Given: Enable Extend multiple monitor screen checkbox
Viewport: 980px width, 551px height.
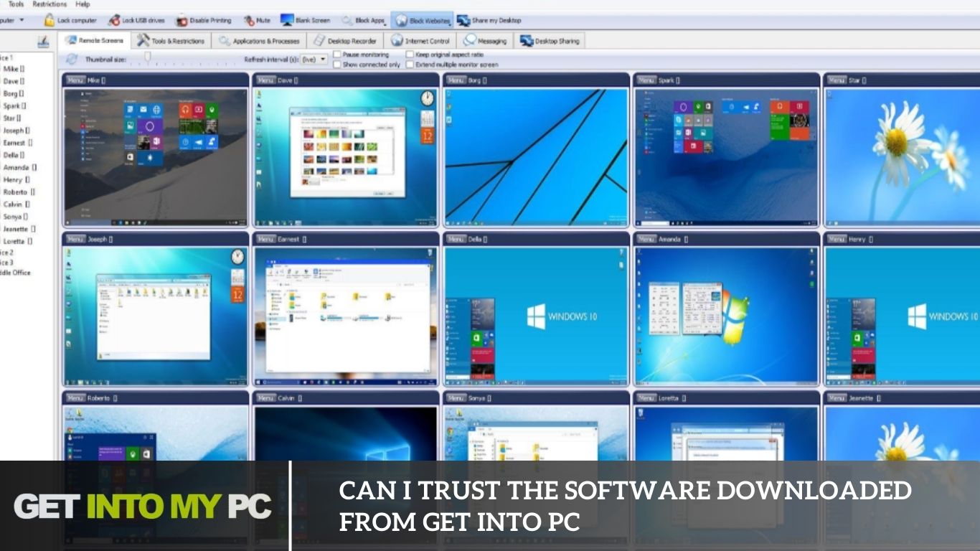Looking at the screenshot, I should pos(410,65).
